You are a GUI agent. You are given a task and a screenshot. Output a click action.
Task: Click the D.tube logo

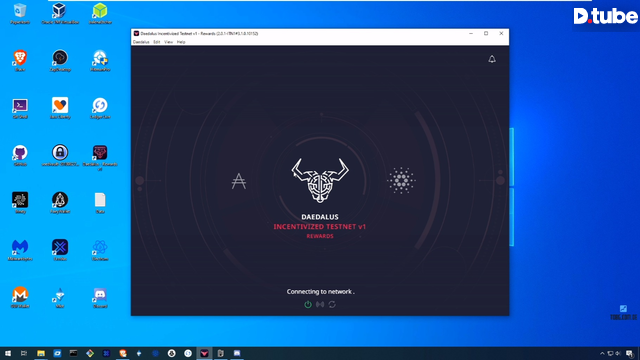605,16
